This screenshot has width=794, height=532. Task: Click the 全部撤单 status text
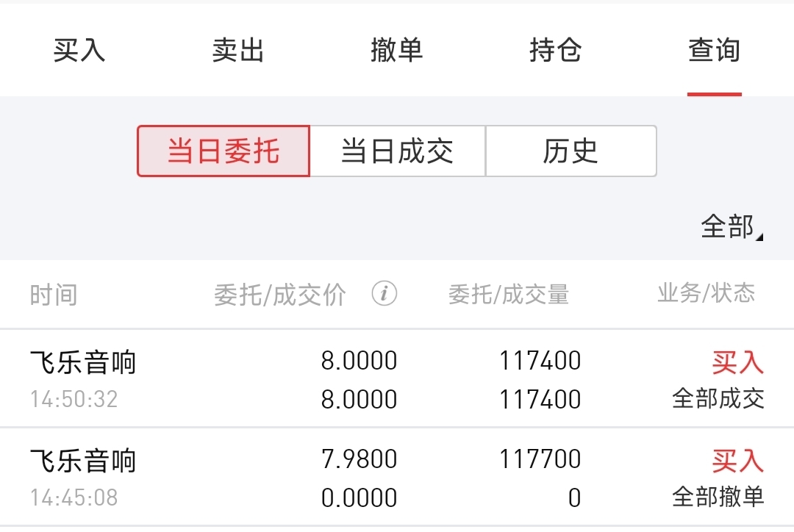coord(718,497)
